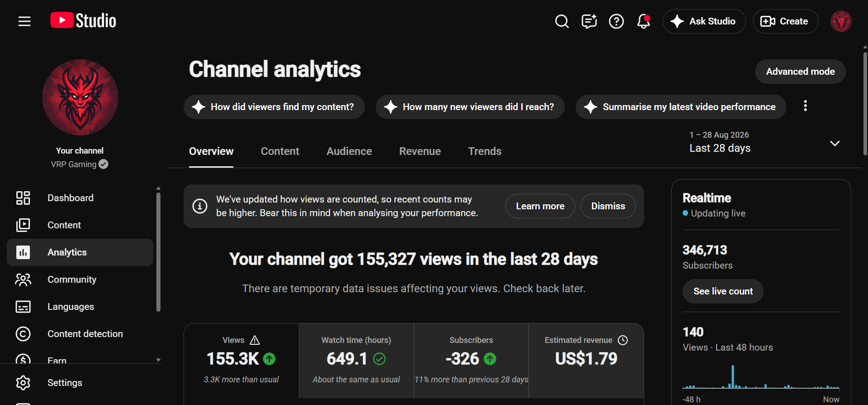
Task: Click the main page vertical scrollbar
Action: (865, 103)
